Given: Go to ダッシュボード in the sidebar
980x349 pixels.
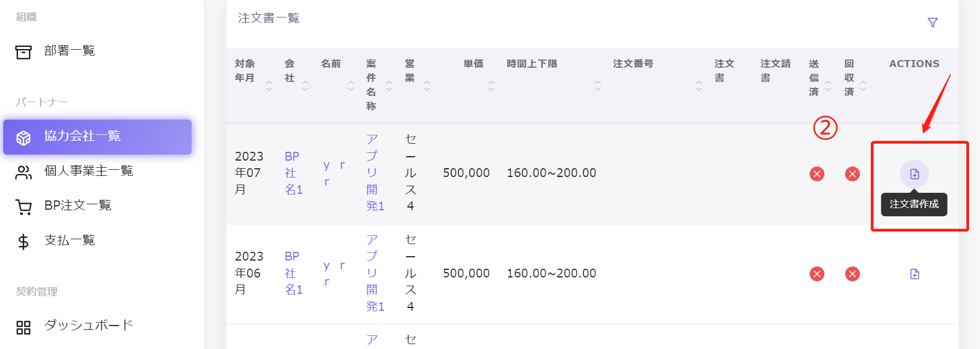Looking at the screenshot, I should 88,326.
